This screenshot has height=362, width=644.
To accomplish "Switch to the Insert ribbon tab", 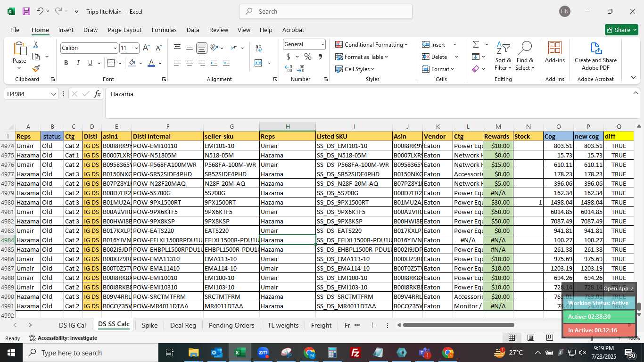I will (66, 30).
